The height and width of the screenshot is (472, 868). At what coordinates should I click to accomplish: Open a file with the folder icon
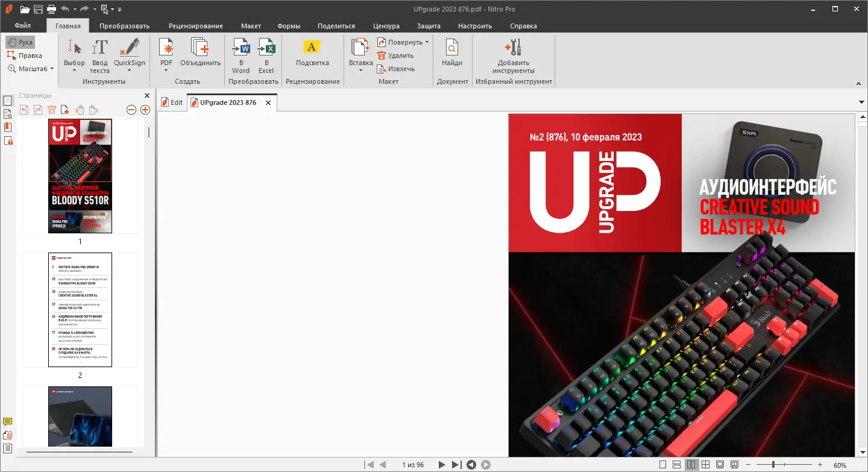(x=25, y=9)
